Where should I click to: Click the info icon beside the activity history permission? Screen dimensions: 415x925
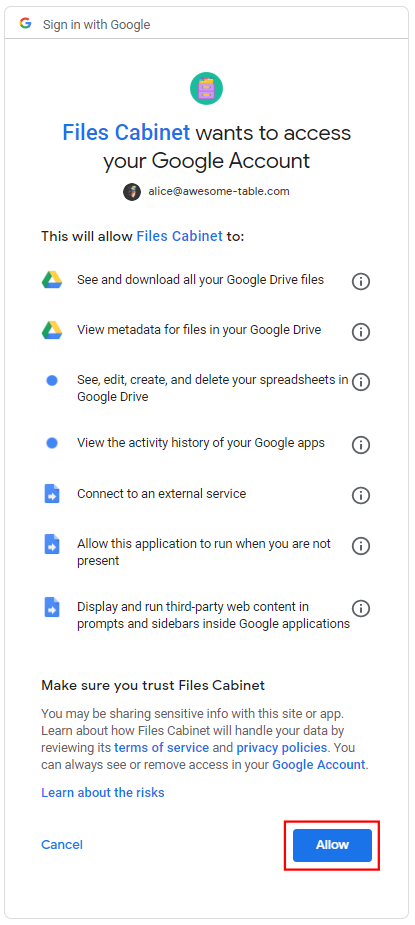361,445
